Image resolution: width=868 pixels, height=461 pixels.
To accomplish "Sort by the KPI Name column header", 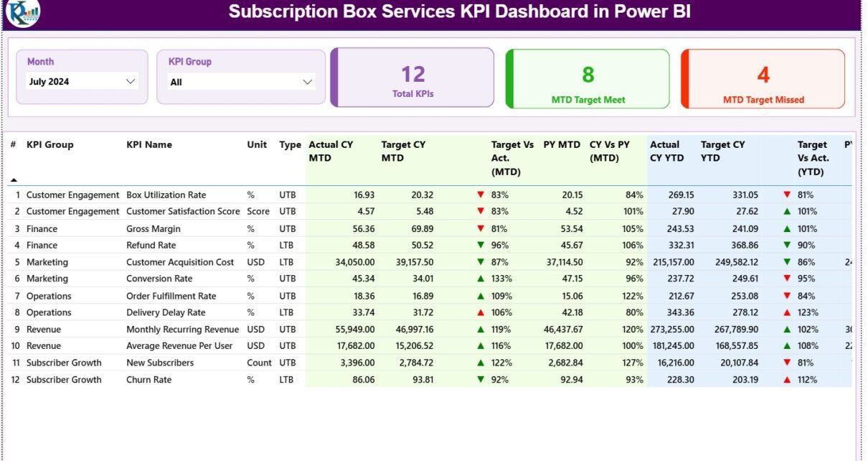I will pos(149,144).
